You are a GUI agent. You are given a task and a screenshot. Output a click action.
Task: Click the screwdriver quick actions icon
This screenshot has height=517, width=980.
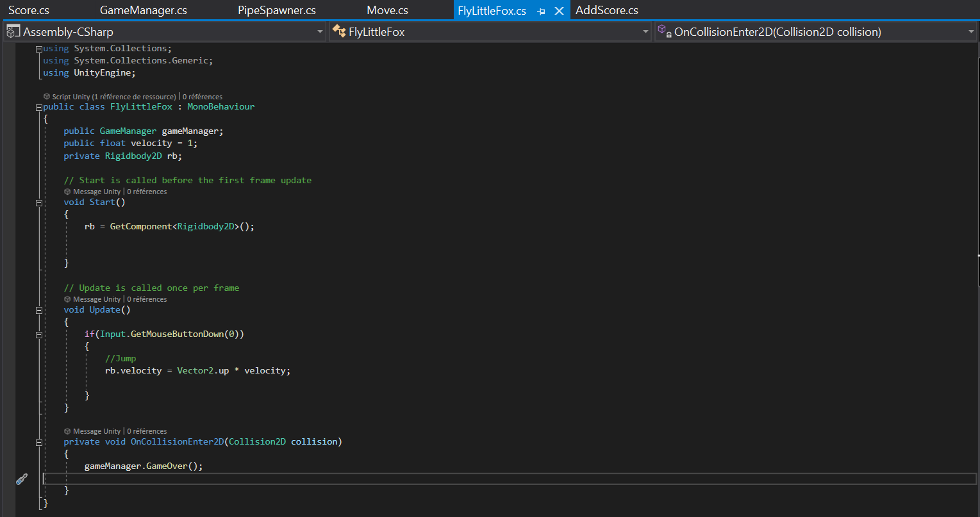tap(22, 479)
